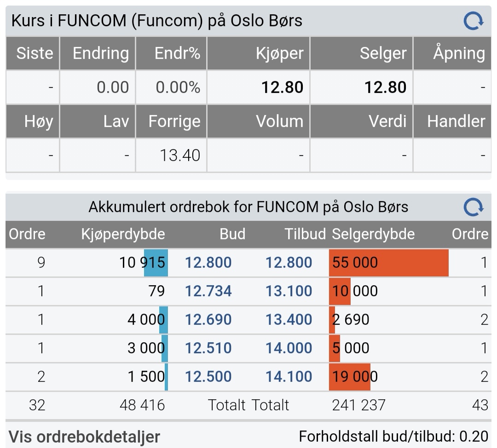Select offer price 13.100
Viewport: 497px width, 448px height.
tap(289, 291)
